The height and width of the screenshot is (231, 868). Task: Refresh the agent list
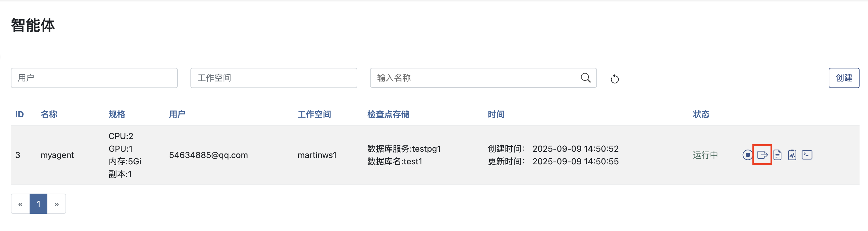click(x=614, y=79)
